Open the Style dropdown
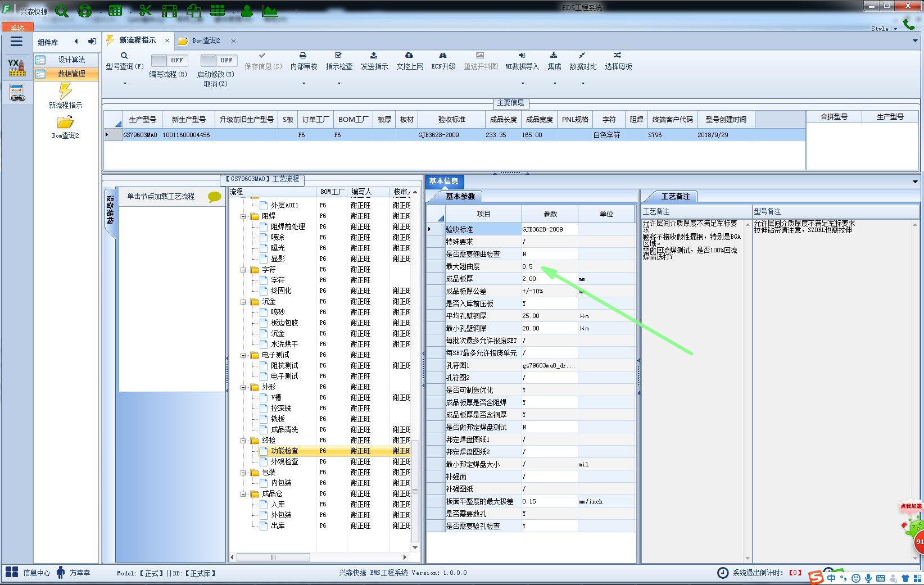The width and height of the screenshot is (924, 585). pos(884,29)
